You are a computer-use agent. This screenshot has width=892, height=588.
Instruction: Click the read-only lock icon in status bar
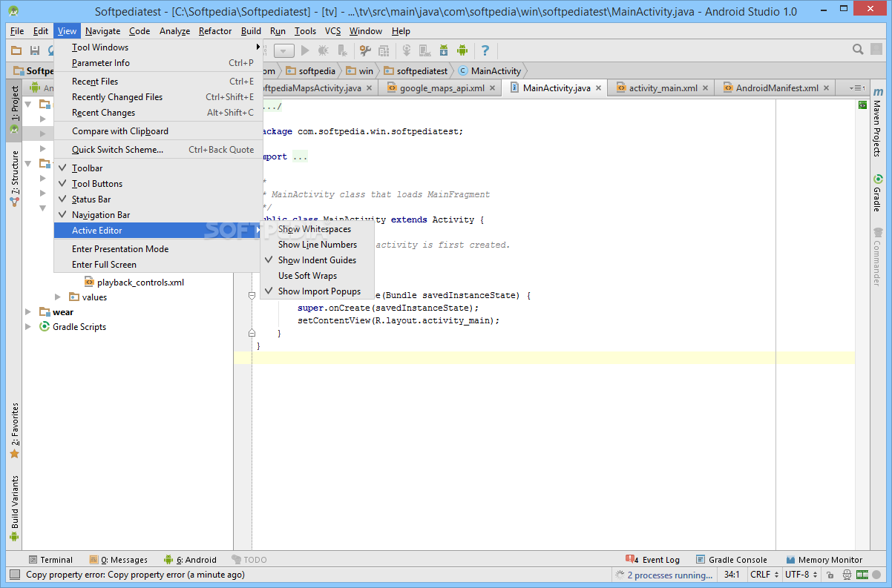click(x=830, y=575)
